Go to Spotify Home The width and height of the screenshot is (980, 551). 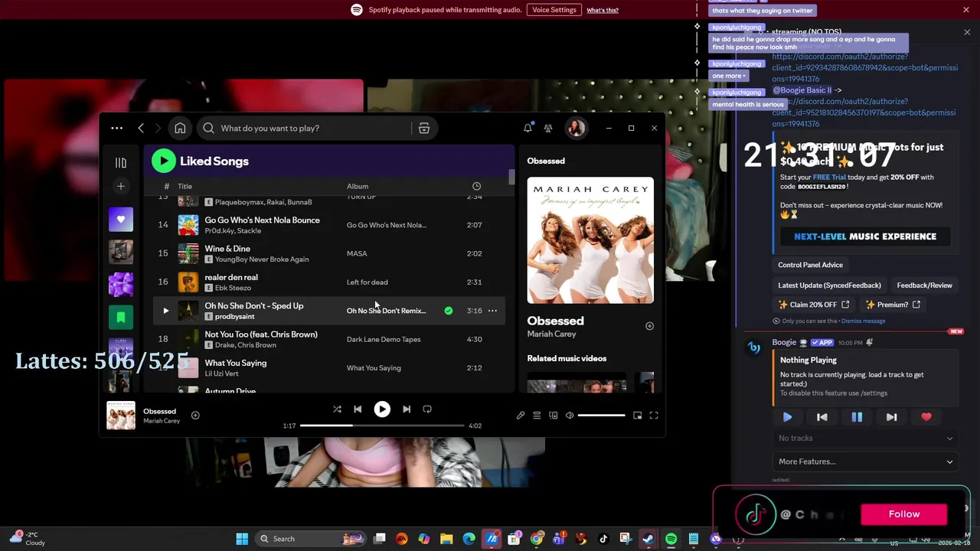coord(180,128)
